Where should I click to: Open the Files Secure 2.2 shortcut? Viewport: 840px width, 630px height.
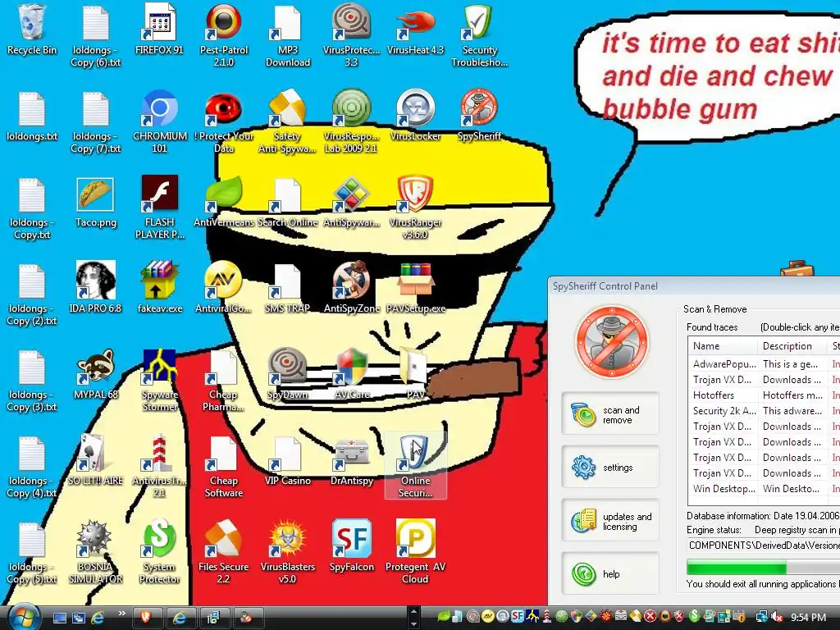(x=223, y=552)
